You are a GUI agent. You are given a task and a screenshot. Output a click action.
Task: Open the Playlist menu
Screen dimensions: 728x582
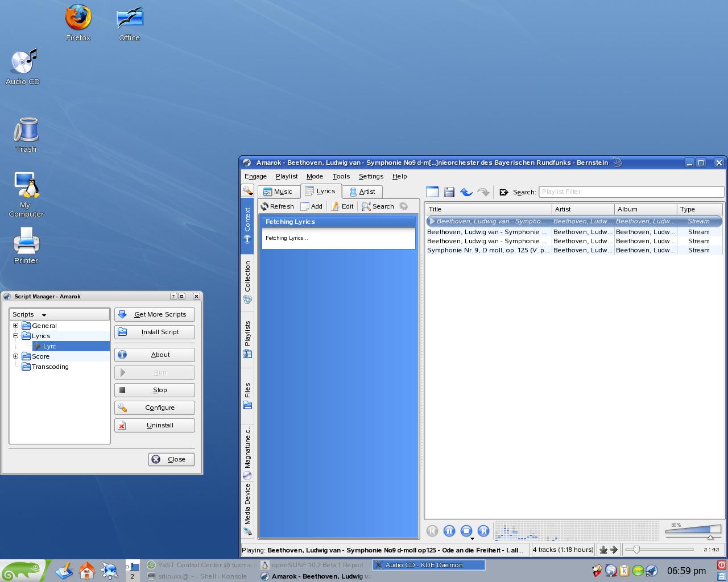287,176
